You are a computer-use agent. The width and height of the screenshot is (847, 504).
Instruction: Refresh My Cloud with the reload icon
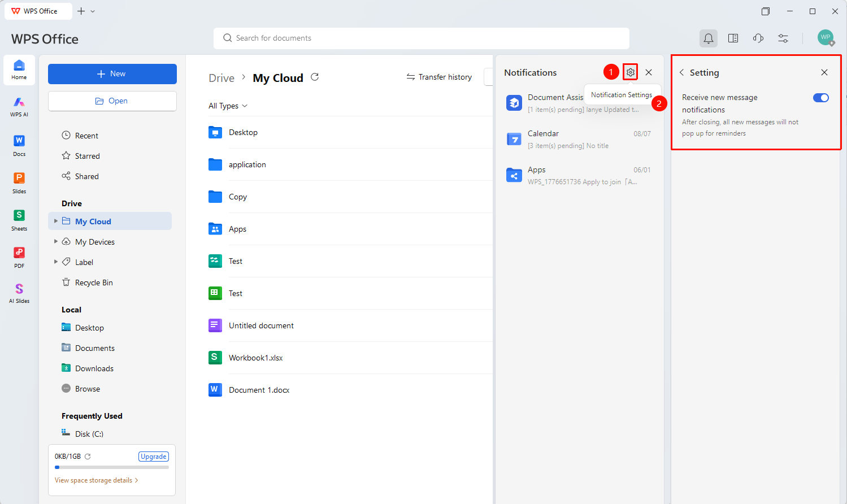[x=315, y=77]
